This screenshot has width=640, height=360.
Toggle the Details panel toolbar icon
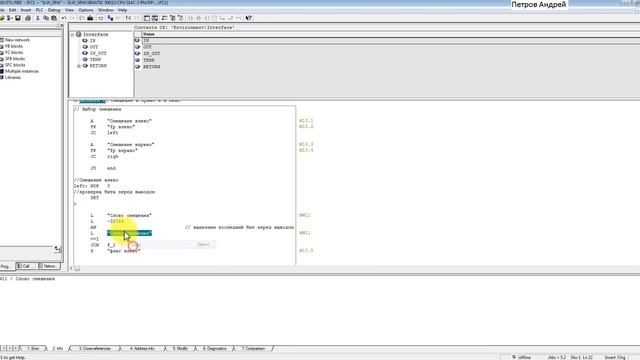(x=155, y=18)
